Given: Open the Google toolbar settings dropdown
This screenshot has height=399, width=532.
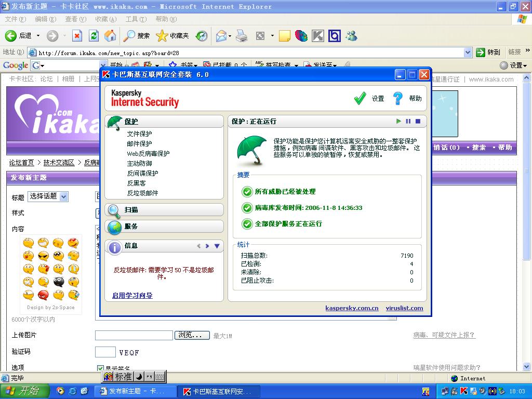Looking at the screenshot, I should click(514, 65).
